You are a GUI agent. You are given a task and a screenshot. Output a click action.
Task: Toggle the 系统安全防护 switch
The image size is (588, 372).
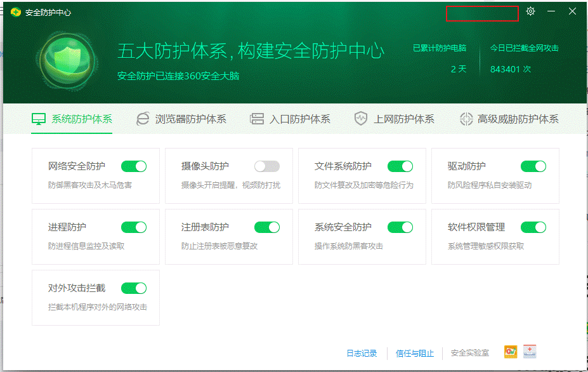(x=400, y=227)
